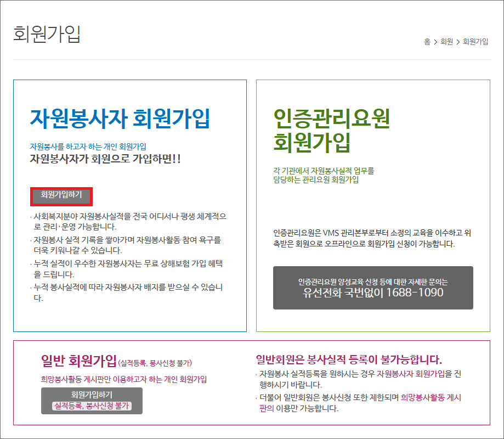Click the 유선전화 국번없이 1688-1090 banner

coord(373,288)
